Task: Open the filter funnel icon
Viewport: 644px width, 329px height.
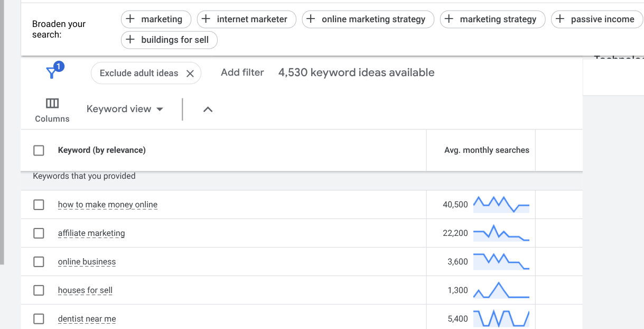Action: (x=52, y=73)
